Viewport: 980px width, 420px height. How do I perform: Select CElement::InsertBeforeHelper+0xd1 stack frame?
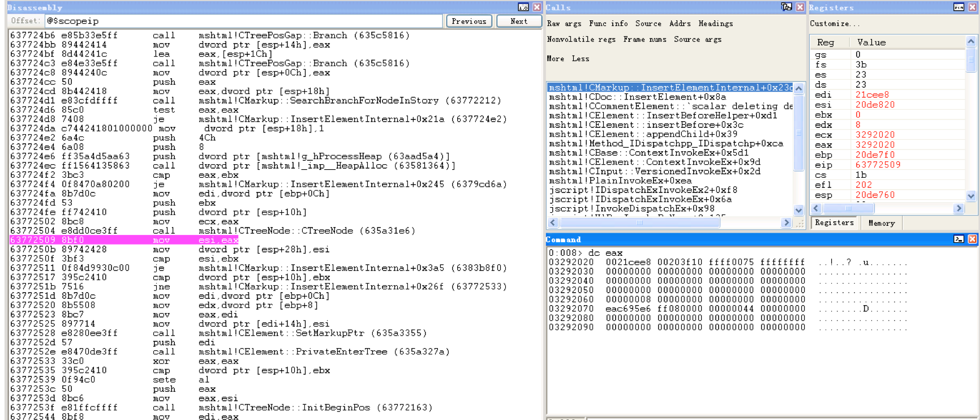tap(670, 115)
